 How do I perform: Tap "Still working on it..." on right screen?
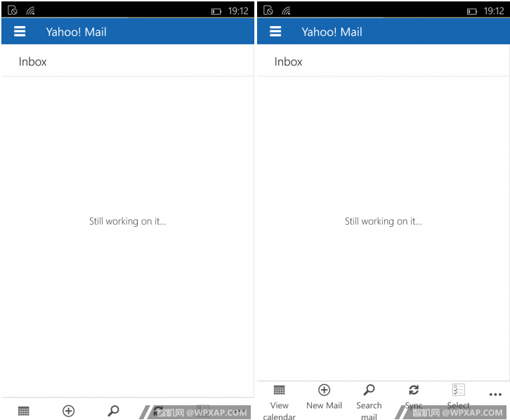384,221
